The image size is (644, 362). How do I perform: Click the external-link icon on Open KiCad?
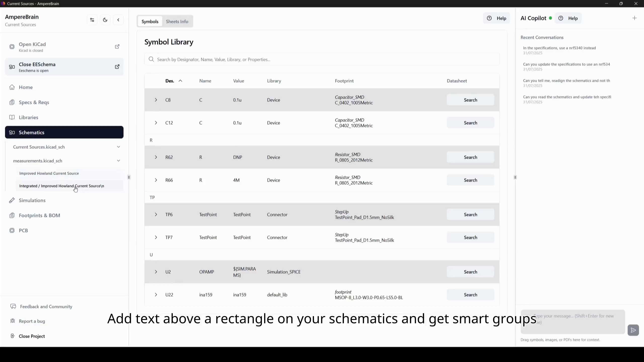click(x=117, y=47)
